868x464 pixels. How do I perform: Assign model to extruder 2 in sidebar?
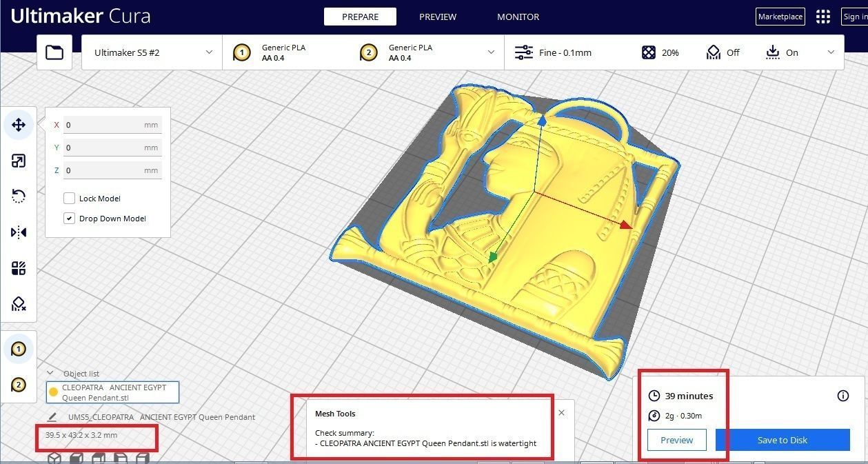(x=19, y=385)
